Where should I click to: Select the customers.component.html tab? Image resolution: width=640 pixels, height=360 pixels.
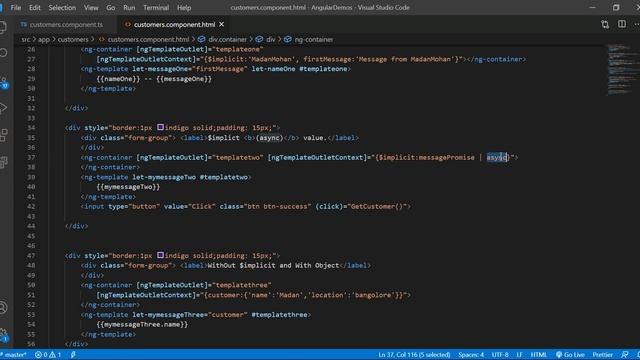[174, 24]
